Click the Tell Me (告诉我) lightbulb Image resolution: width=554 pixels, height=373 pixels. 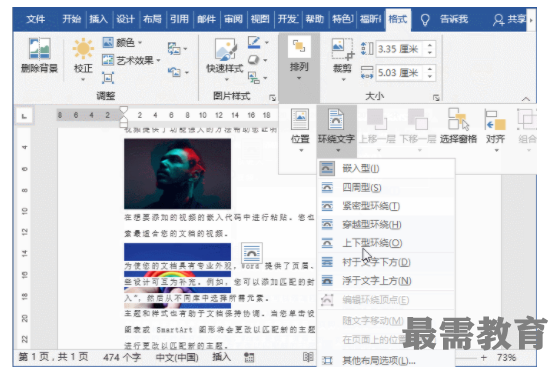[425, 20]
